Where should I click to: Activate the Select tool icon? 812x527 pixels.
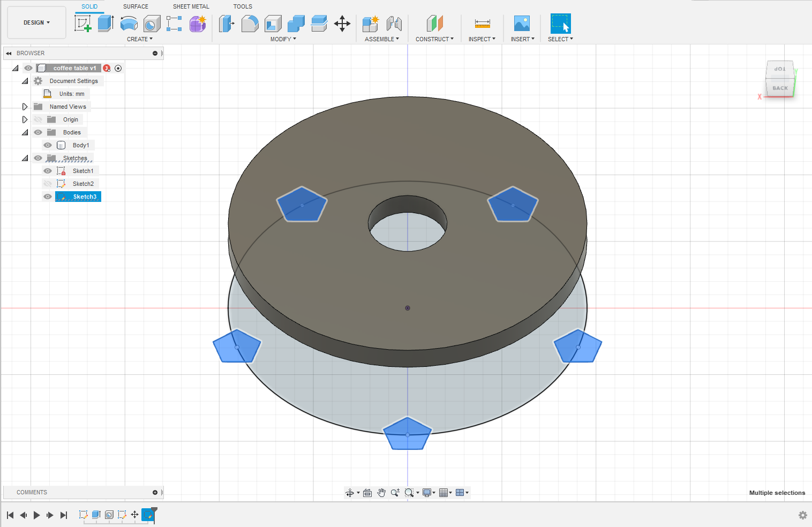click(x=561, y=24)
